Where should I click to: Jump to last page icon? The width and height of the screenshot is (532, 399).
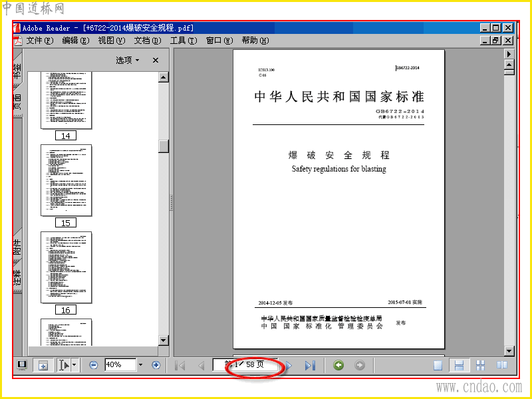pos(310,365)
